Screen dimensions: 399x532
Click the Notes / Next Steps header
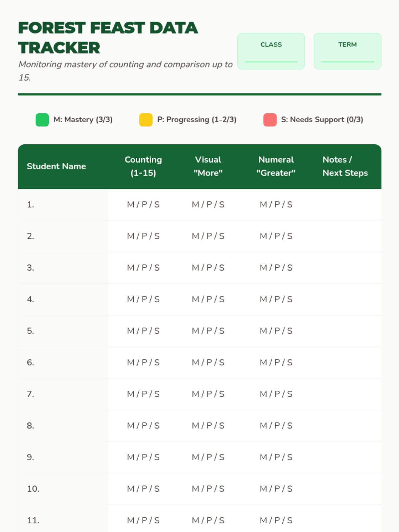[345, 166]
